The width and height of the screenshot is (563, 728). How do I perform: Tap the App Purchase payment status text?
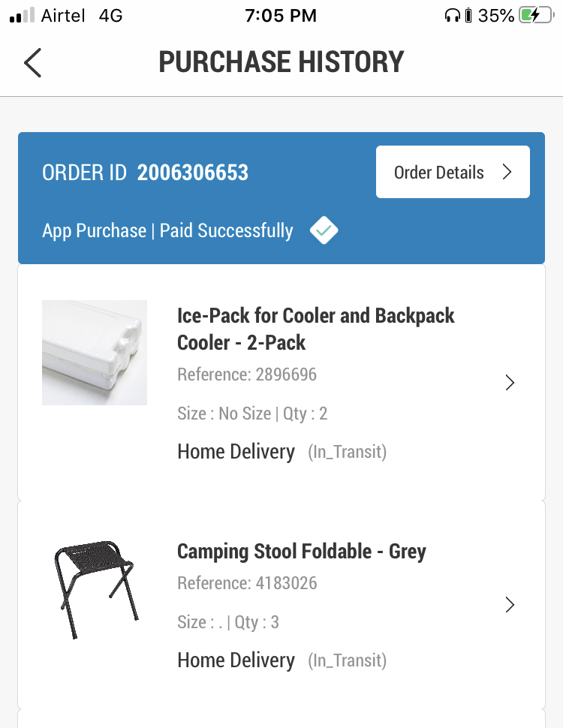pyautogui.click(x=167, y=230)
